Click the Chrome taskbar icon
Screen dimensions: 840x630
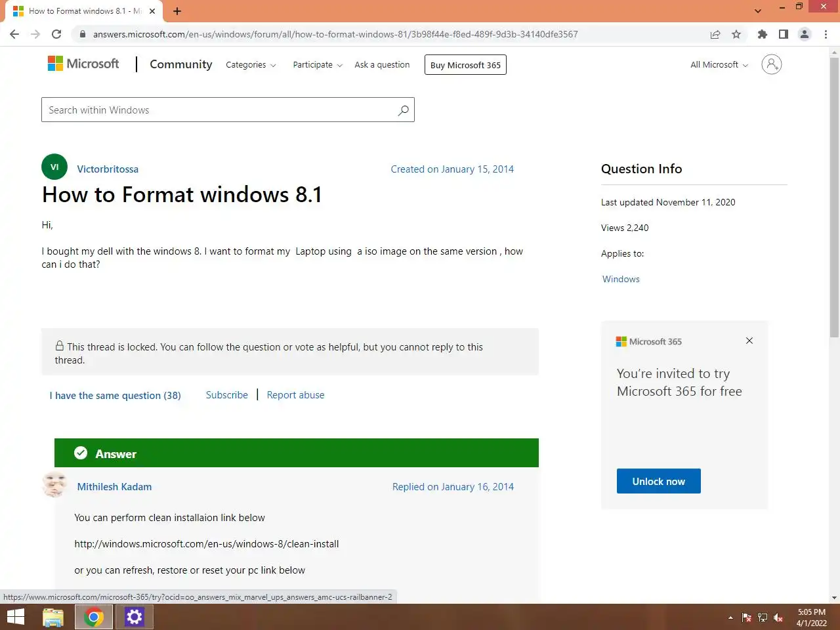(94, 617)
